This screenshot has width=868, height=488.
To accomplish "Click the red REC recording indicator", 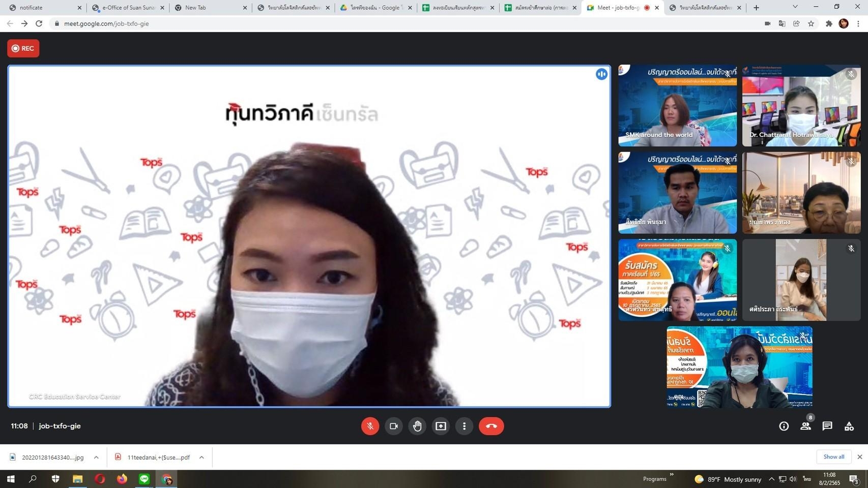I will [23, 48].
